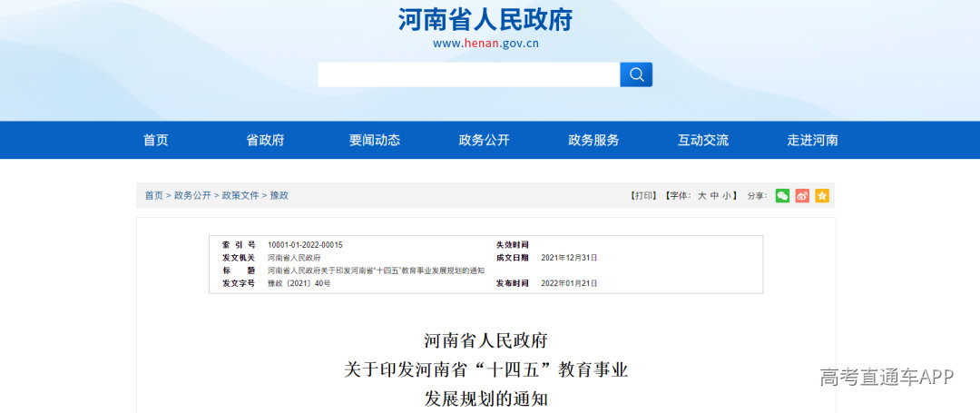Select index number 10001-01-2022-00015

(x=305, y=245)
